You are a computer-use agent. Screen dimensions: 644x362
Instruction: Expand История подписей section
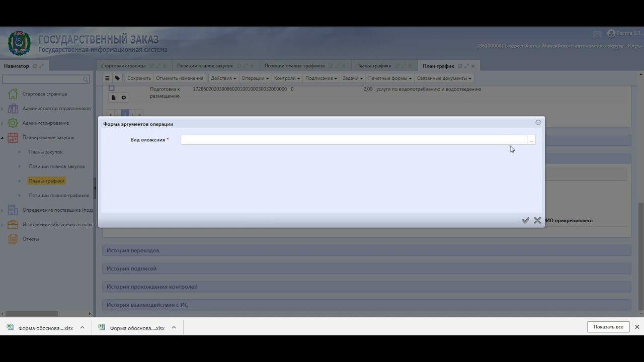[367, 268]
